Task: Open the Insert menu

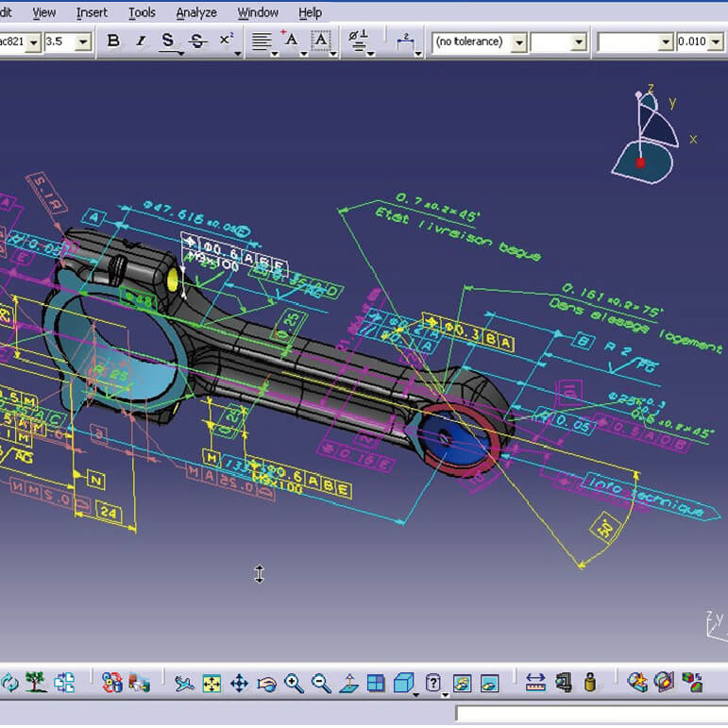Action: click(92, 12)
